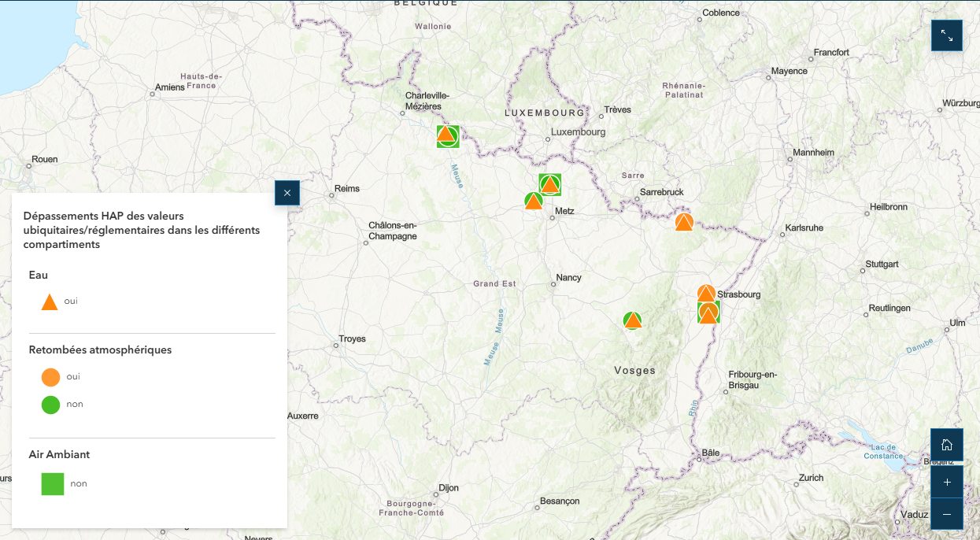Click the green circle marker above Vosges
980x540 pixels.
pos(632,320)
